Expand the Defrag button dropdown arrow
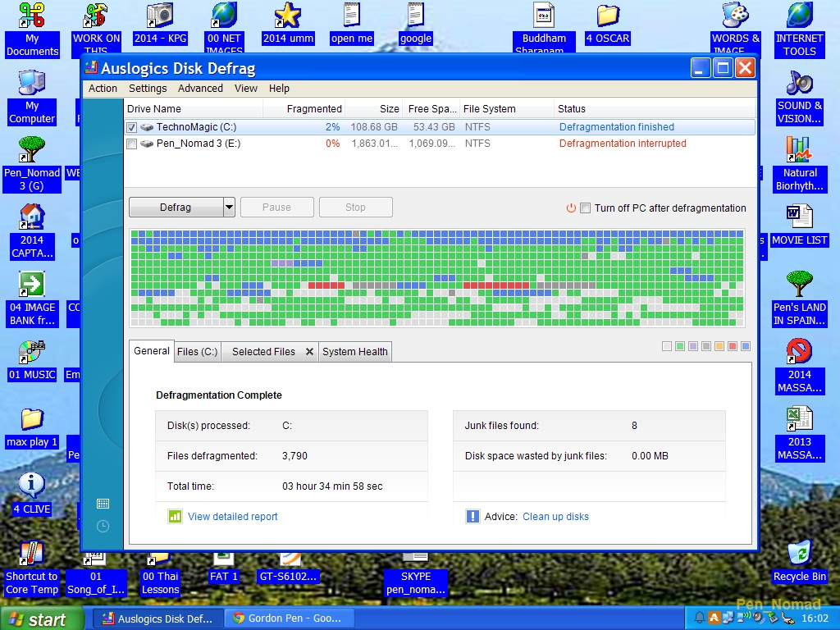 click(229, 208)
